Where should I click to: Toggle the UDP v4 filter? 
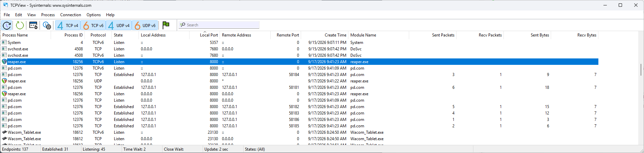coord(119,25)
